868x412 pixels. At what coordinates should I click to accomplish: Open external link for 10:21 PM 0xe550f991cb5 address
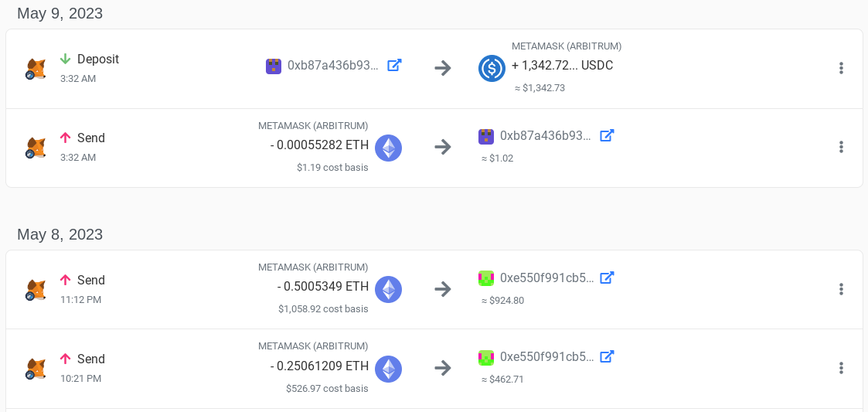[608, 356]
